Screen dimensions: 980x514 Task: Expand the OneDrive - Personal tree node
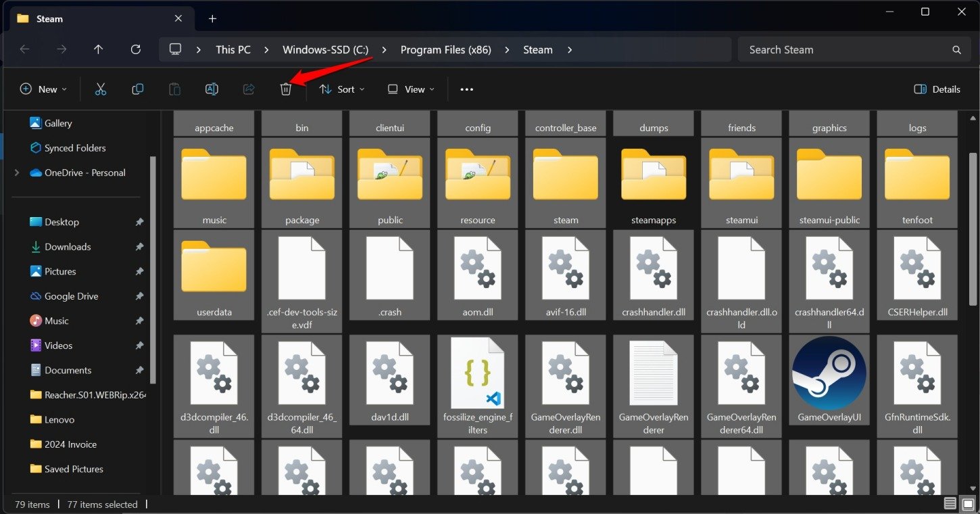click(17, 172)
